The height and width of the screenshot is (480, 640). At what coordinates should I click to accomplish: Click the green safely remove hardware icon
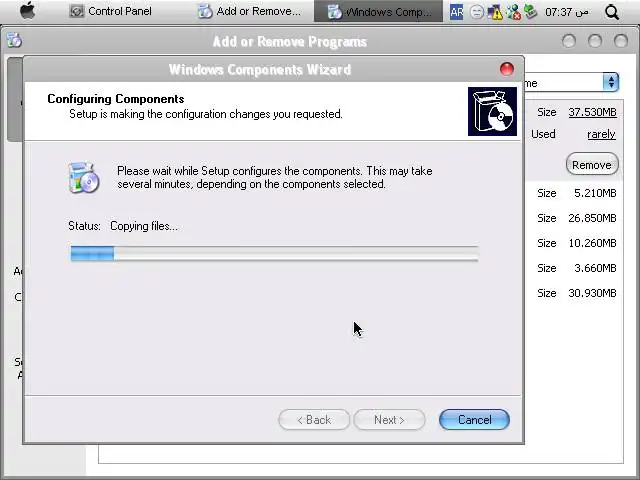530,12
